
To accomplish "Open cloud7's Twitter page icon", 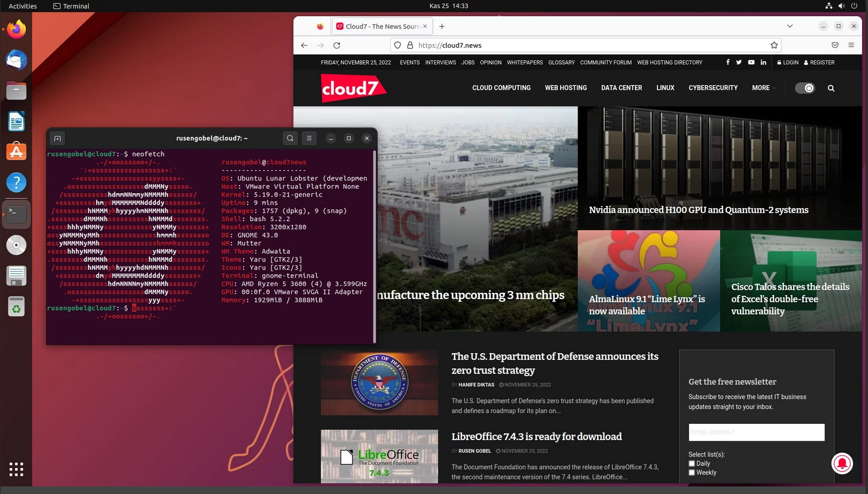I will click(x=739, y=63).
